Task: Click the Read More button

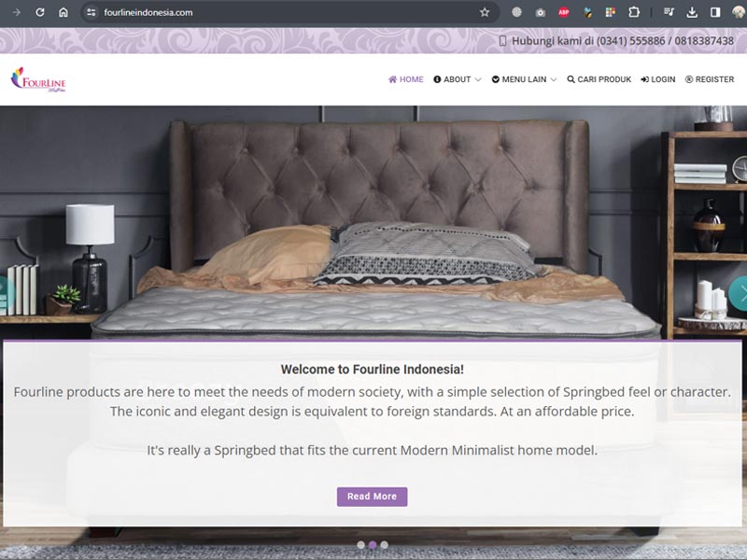Action: click(x=372, y=497)
